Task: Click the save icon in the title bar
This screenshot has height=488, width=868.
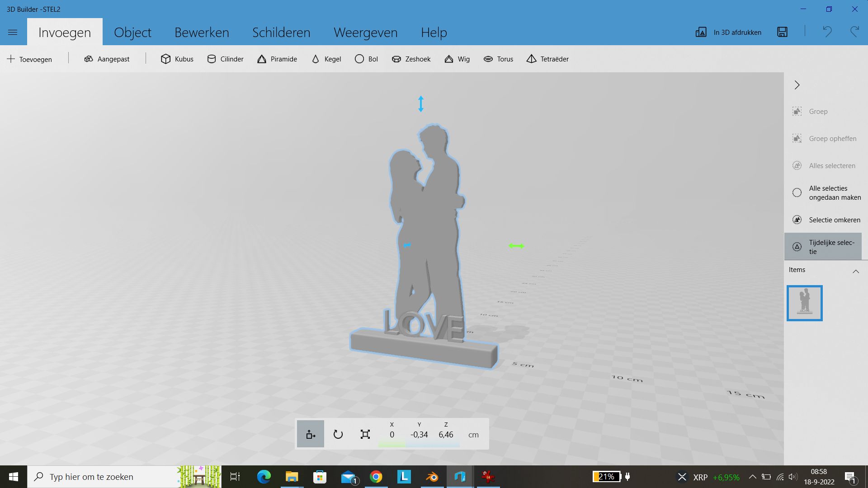Action: click(x=783, y=32)
